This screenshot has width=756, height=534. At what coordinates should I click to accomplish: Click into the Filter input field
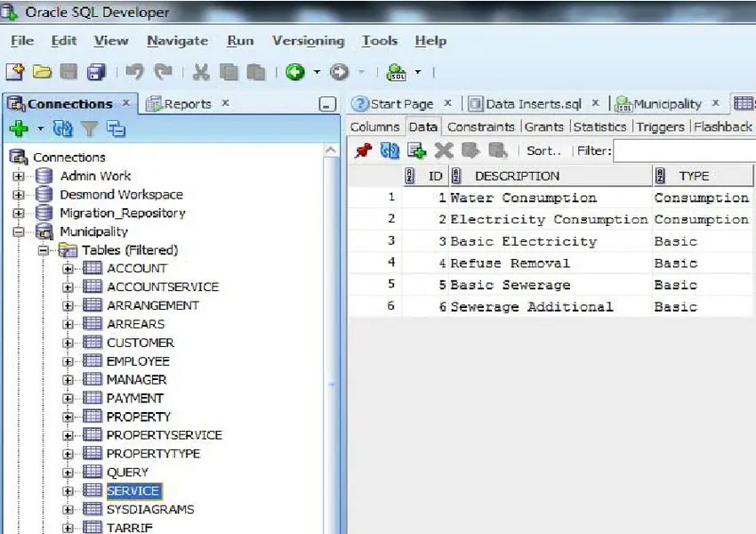point(685,151)
